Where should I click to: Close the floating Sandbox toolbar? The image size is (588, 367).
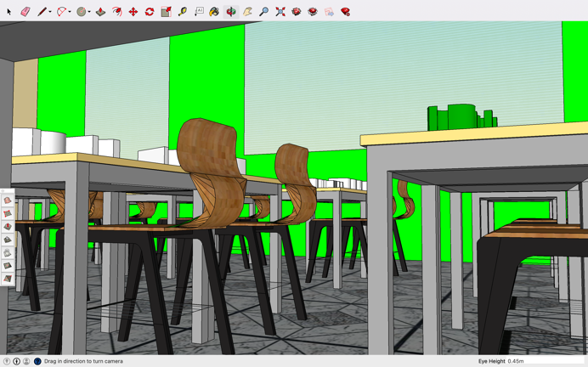click(x=3, y=191)
